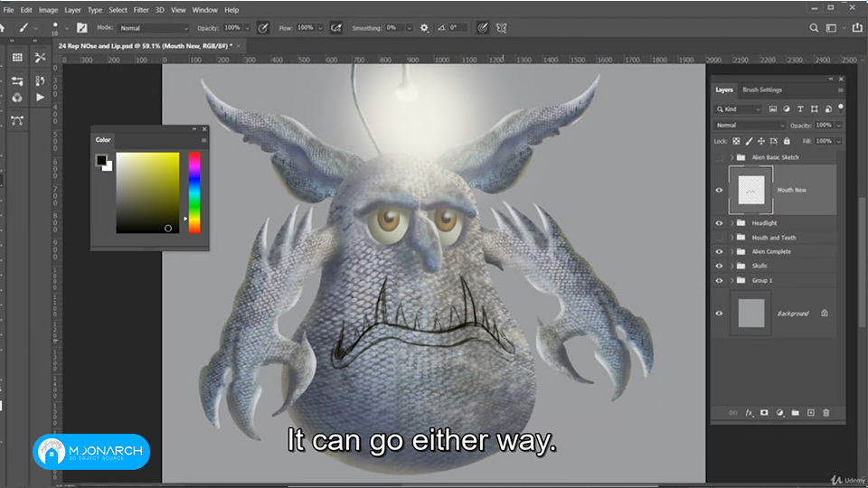Expand the Alien Complete group

pyautogui.click(x=731, y=252)
